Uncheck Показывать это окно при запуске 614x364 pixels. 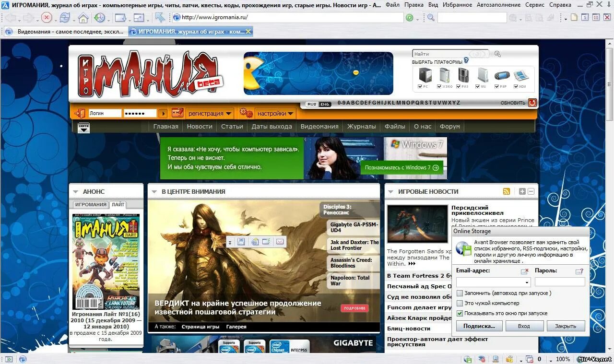pos(460,313)
